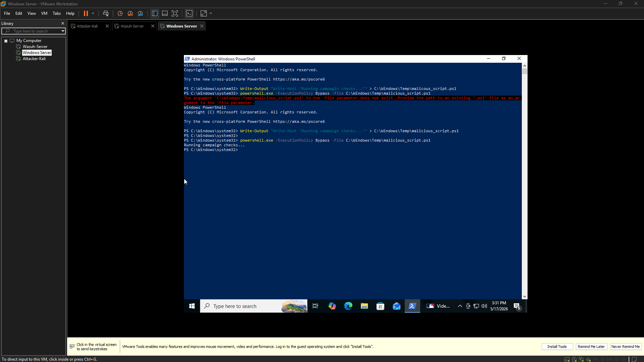This screenshot has height=362, width=644.
Task: Close the Attacker-Kali tab
Action: pyautogui.click(x=107, y=26)
